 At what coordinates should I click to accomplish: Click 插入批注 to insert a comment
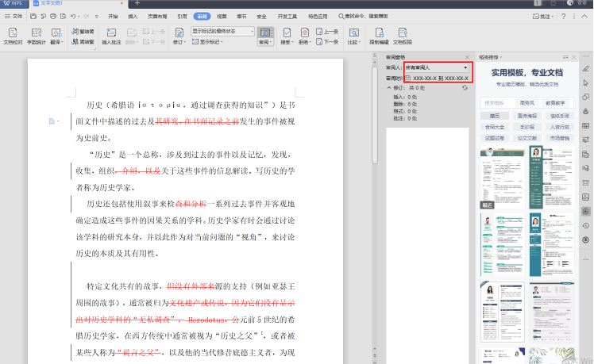111,36
